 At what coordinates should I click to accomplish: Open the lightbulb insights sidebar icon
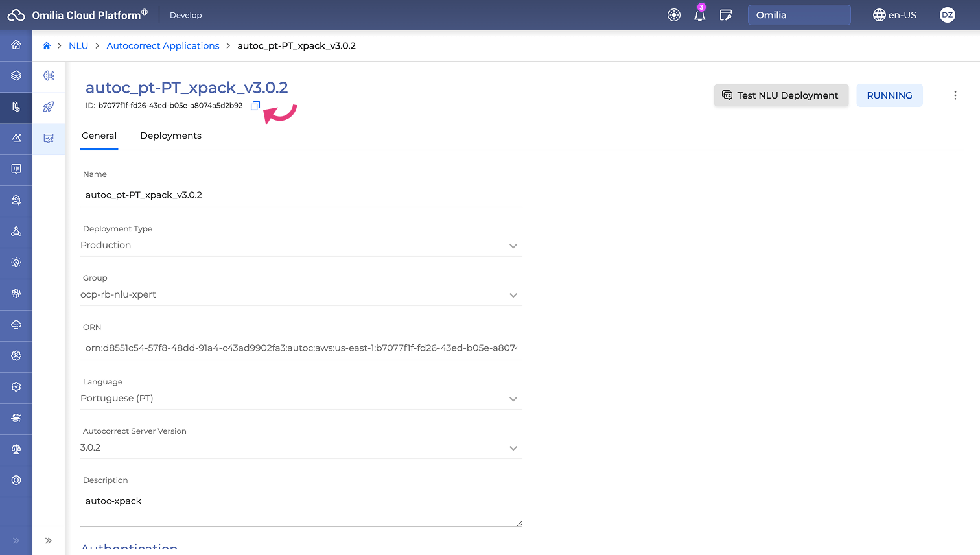coord(16,263)
